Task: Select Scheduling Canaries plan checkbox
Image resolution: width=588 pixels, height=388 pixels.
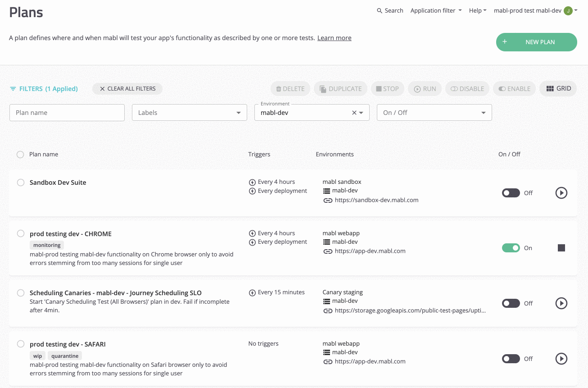Action: 21,293
